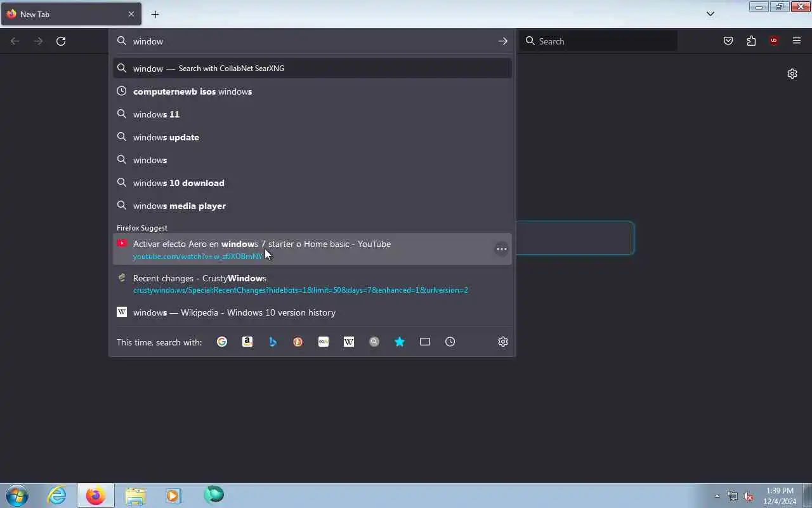Viewport: 812px width, 508px height.
Task: Search bookmarks via the star icon
Action: tap(400, 342)
